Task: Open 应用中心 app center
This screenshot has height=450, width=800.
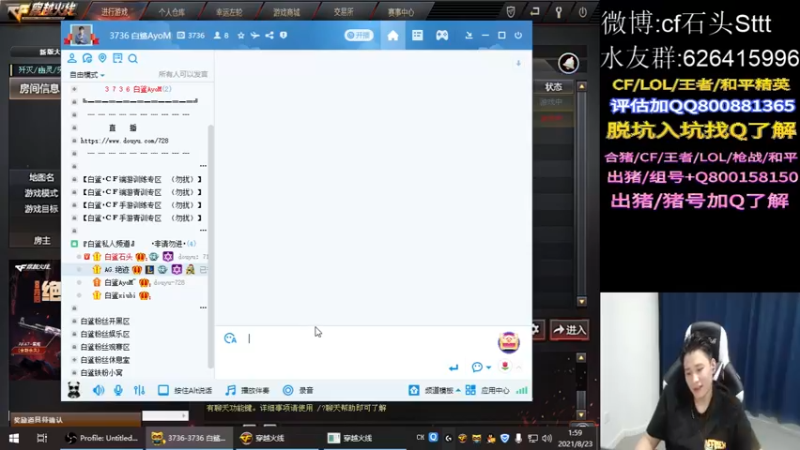Action: click(487, 390)
